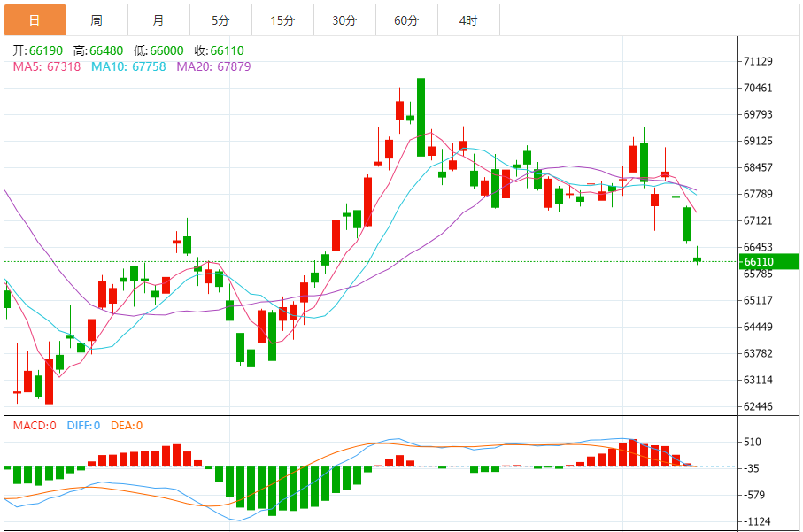
Task: Click the 63782 price axis label
Action: [x=758, y=353]
